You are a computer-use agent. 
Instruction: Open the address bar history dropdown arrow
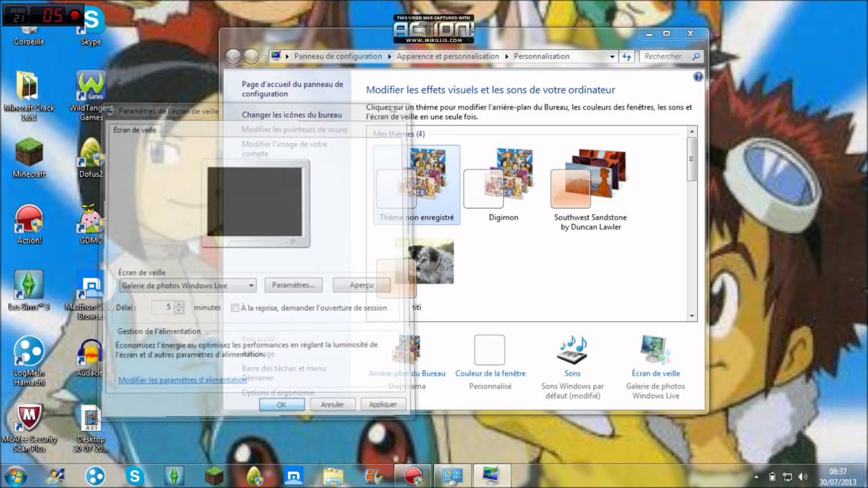612,57
